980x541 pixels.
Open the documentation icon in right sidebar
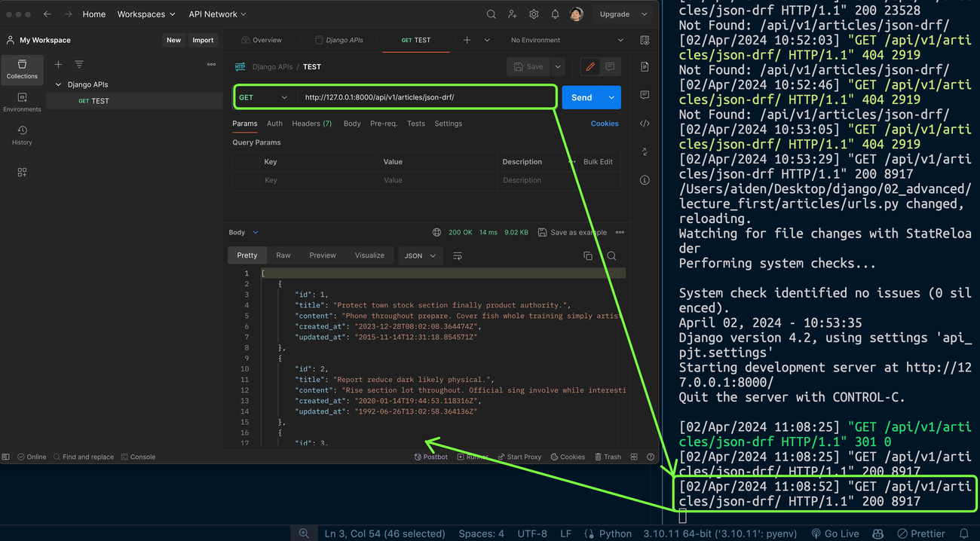click(x=645, y=67)
